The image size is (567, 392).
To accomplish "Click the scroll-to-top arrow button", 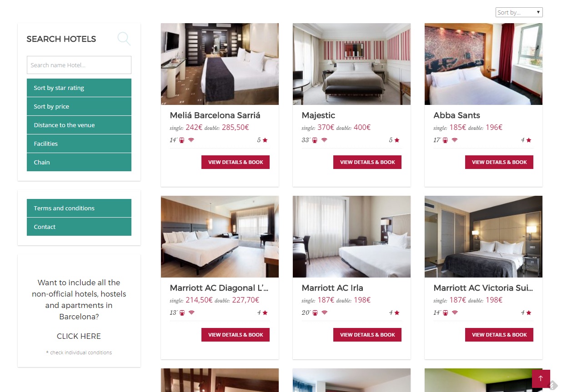I will pyautogui.click(x=541, y=378).
